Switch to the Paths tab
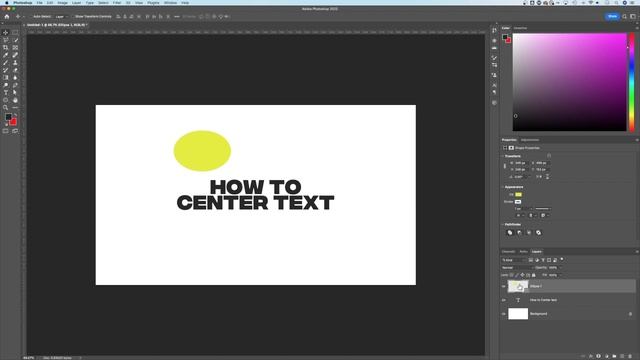Viewport: 640px width, 360px height. (x=524, y=251)
